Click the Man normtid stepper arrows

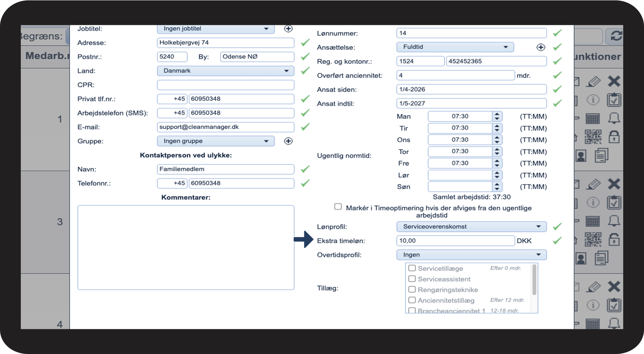click(497, 117)
